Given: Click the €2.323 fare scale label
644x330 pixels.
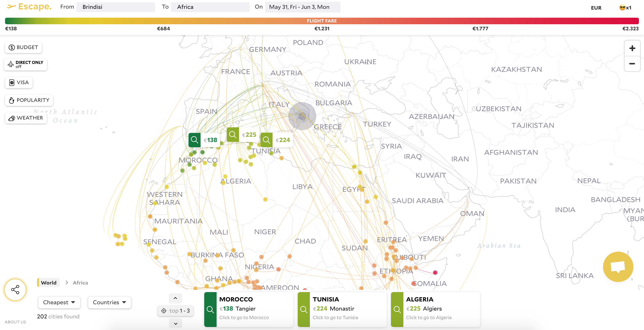Looking at the screenshot, I should [630, 29].
